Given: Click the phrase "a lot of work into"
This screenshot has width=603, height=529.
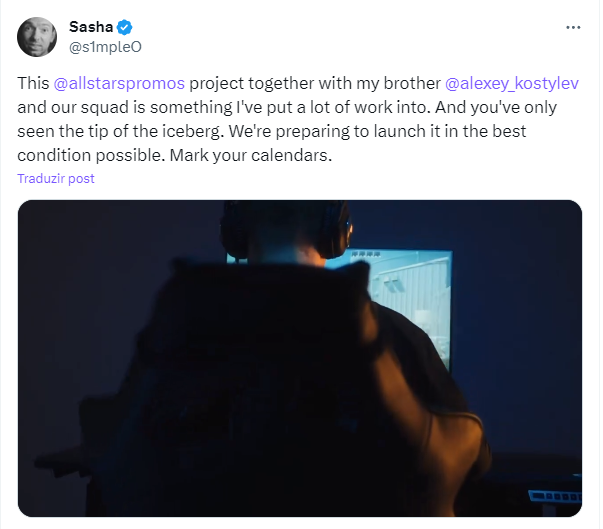Looking at the screenshot, I should [375, 107].
